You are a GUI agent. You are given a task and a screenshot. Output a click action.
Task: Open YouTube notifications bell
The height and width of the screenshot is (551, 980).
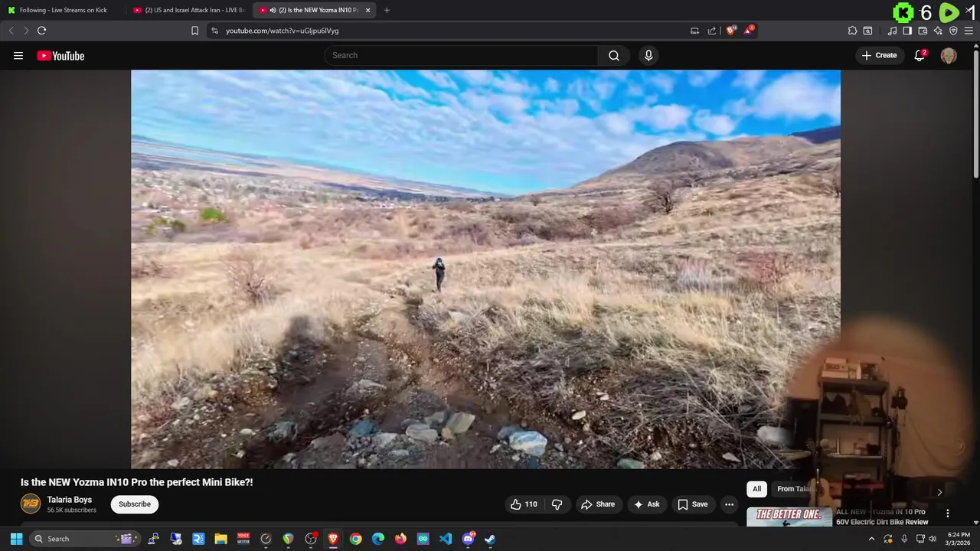click(920, 55)
